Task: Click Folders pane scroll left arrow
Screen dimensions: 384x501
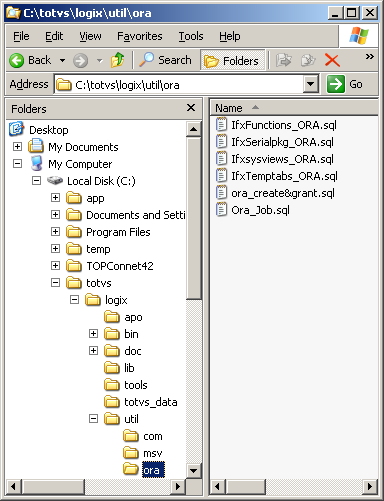Action: (14, 486)
